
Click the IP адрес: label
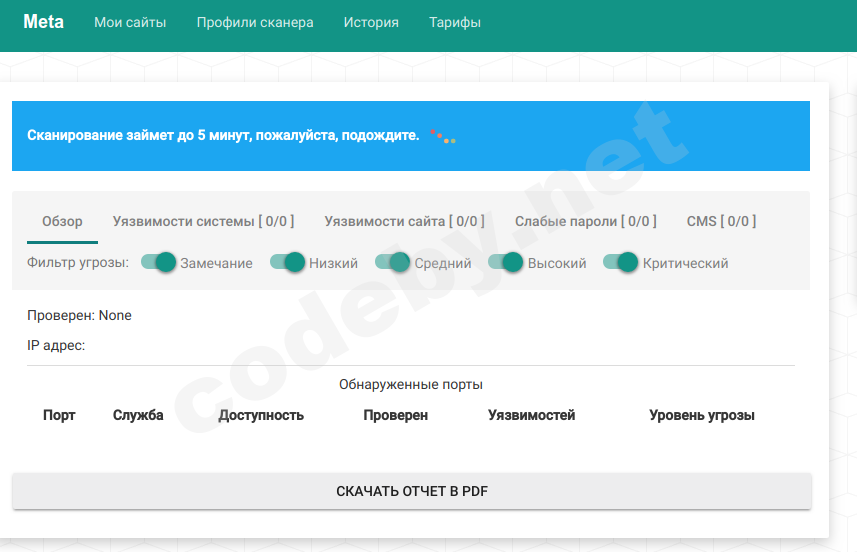pyautogui.click(x=56, y=345)
